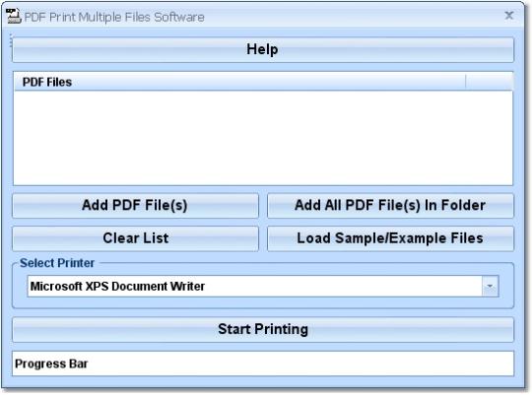Clear the file list

(x=135, y=238)
